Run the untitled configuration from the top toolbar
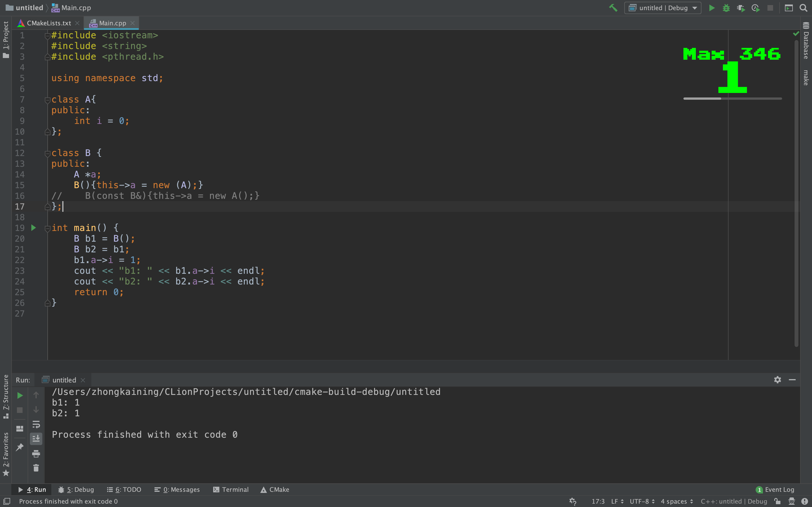 [x=711, y=8]
